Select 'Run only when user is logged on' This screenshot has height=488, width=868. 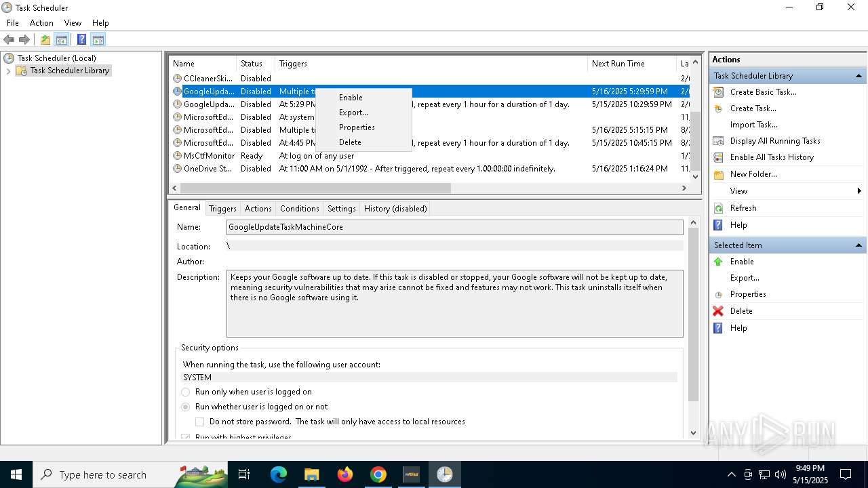pyautogui.click(x=185, y=392)
